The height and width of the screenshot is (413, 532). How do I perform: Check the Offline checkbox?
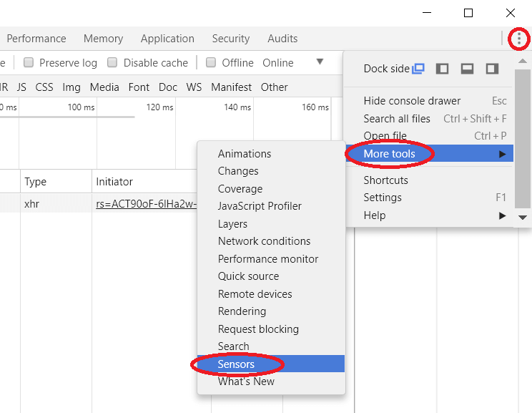(x=211, y=63)
